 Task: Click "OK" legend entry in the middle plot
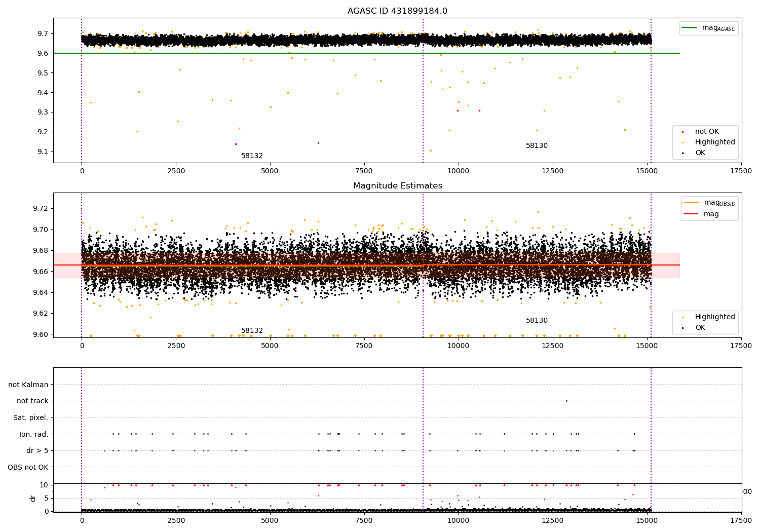700,328
